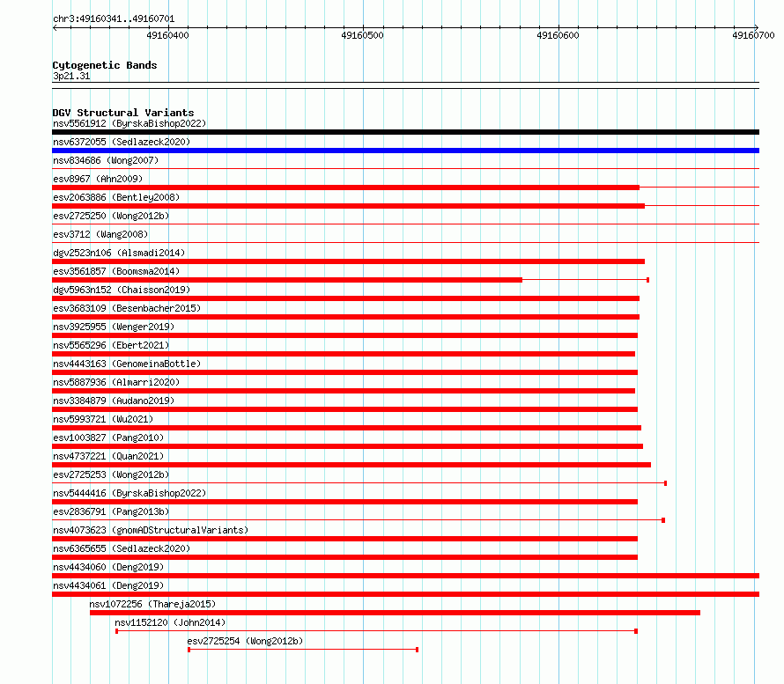Open esv1003827 (Pang2010) variant
The image size is (784, 684).
pos(108,438)
